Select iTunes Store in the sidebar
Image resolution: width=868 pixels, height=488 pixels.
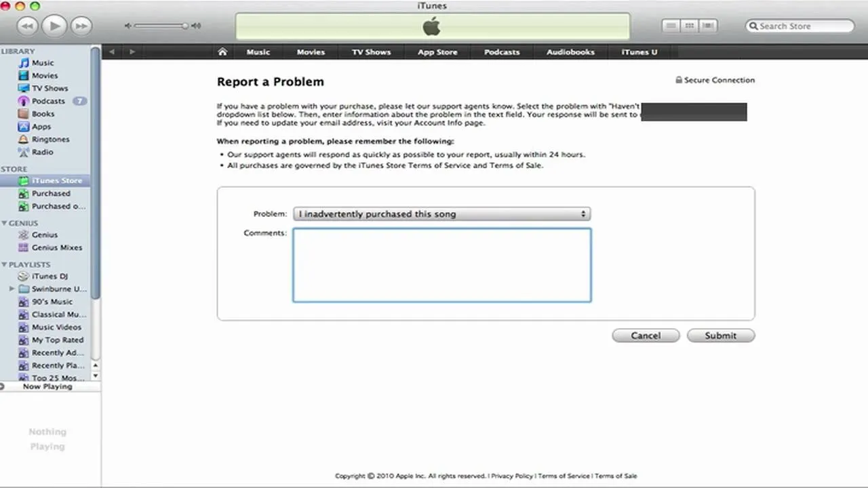[x=45, y=181]
